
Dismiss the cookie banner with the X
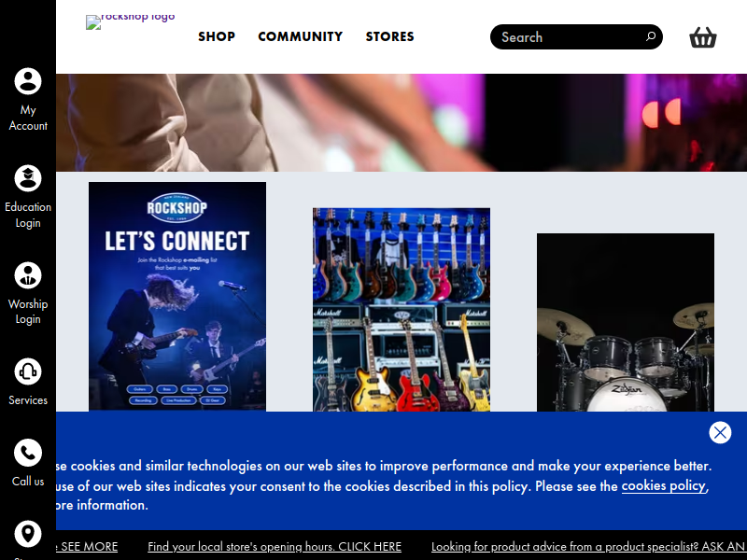click(x=720, y=432)
